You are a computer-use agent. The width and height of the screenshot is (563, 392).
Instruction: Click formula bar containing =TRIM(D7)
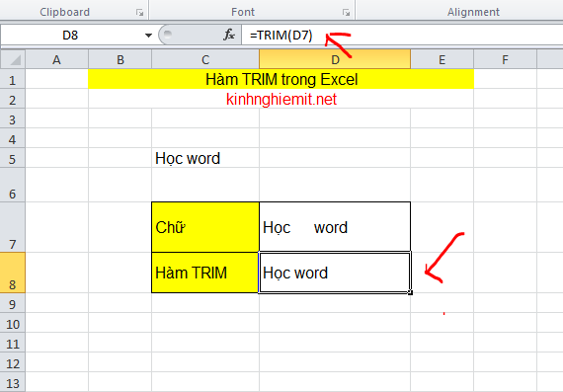[x=402, y=36]
